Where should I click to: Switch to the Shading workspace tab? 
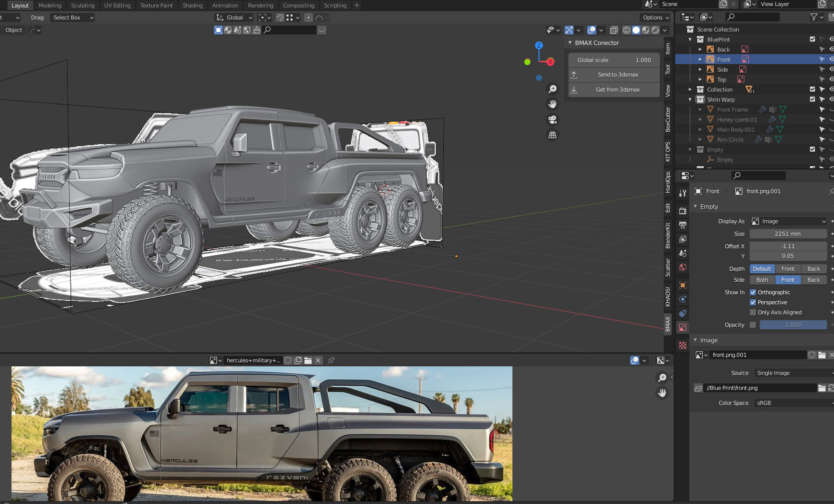192,6
